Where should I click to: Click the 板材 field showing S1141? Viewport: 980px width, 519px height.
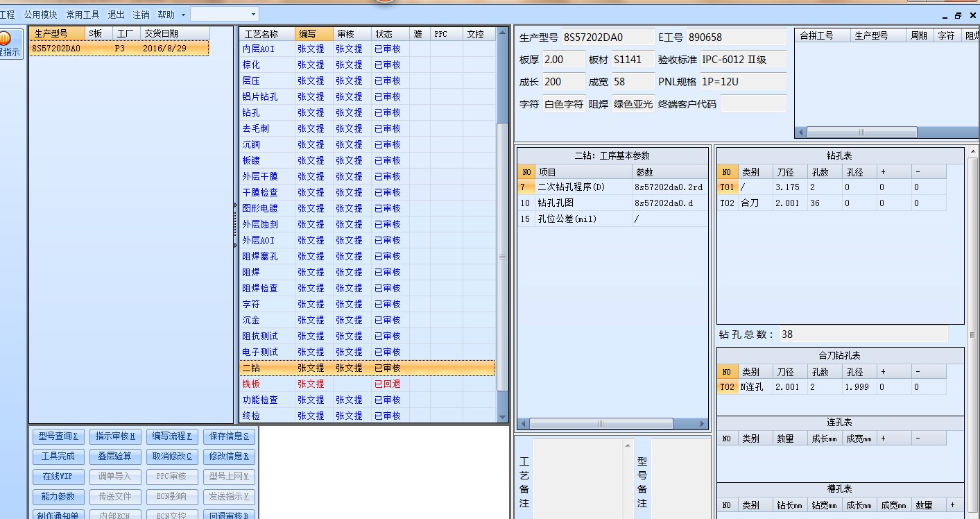(x=633, y=60)
